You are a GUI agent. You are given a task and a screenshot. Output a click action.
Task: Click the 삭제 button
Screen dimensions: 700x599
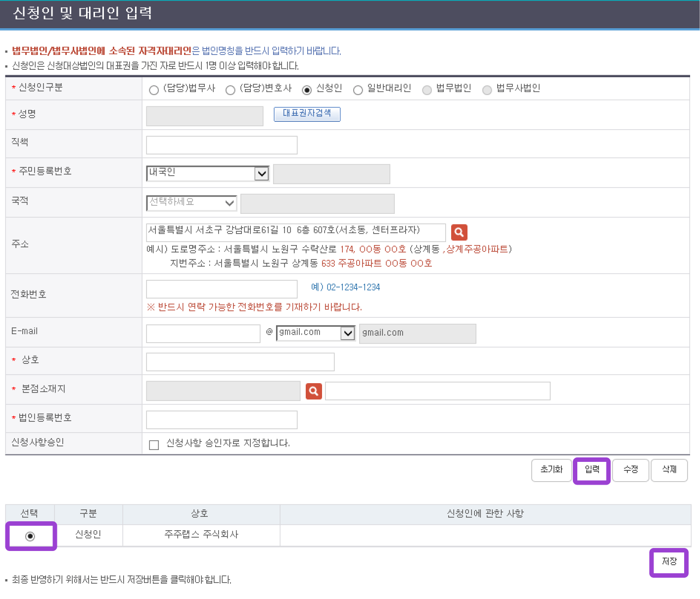669,470
